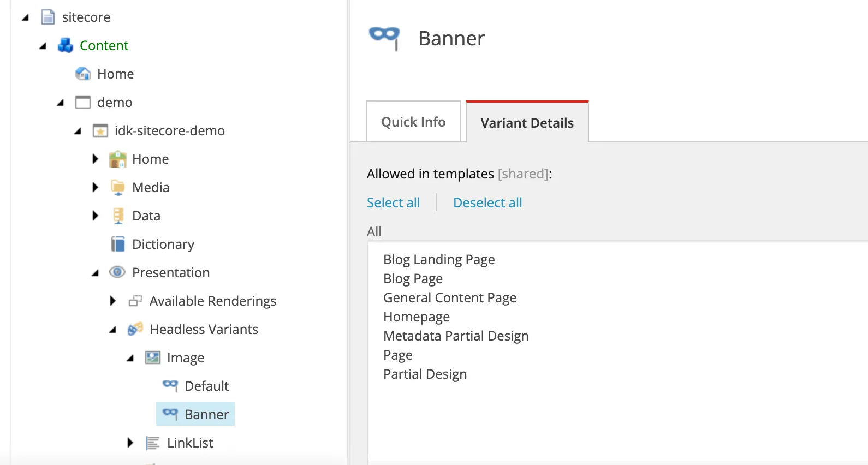Image resolution: width=868 pixels, height=465 pixels.
Task: Expand the Data node
Action: [x=96, y=216]
